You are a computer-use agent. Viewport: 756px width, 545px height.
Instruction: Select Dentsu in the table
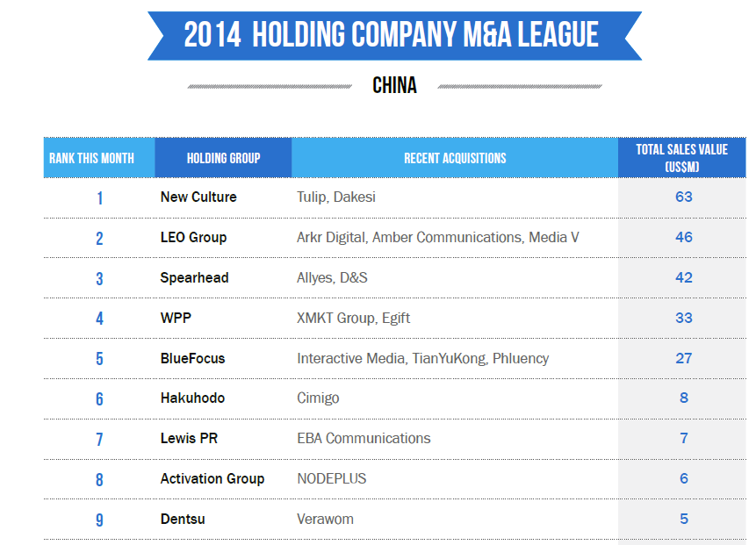(x=183, y=519)
